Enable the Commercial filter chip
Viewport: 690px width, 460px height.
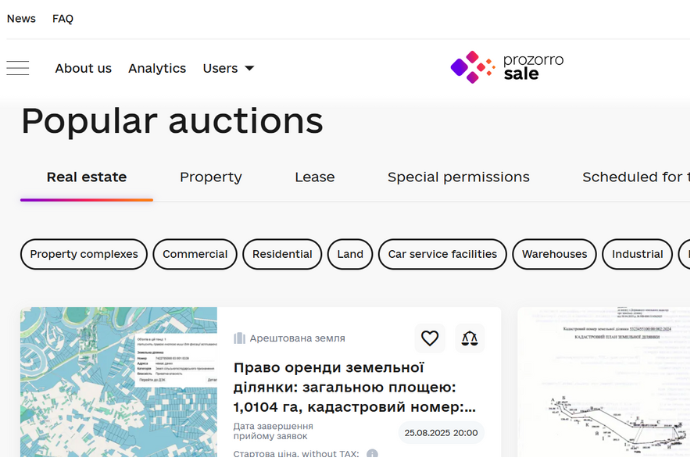(195, 254)
